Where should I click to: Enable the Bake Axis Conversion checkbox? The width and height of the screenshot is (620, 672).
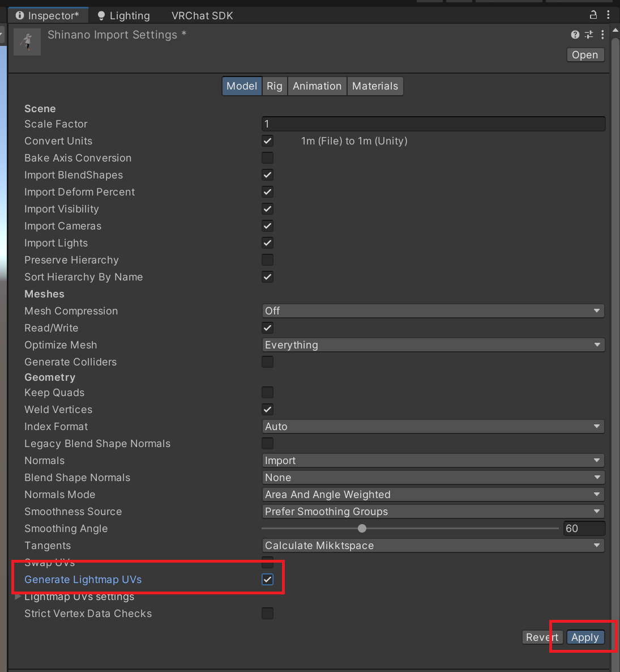point(267,158)
